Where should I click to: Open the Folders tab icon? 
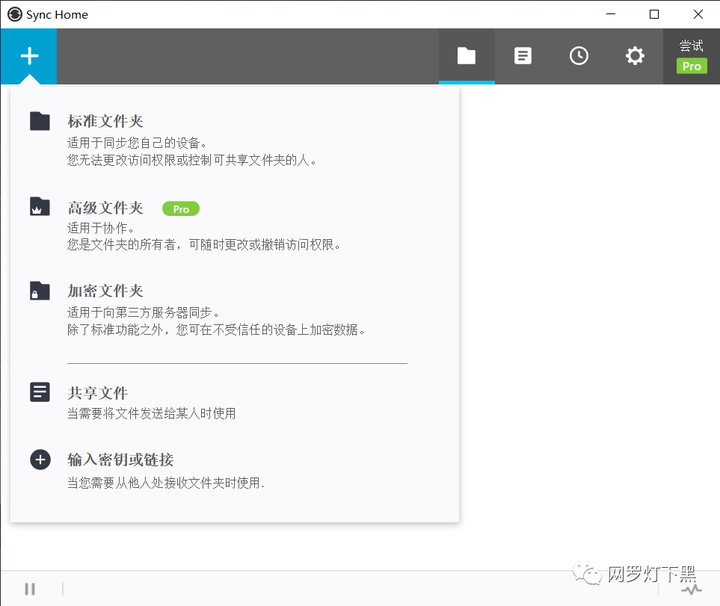click(467, 56)
